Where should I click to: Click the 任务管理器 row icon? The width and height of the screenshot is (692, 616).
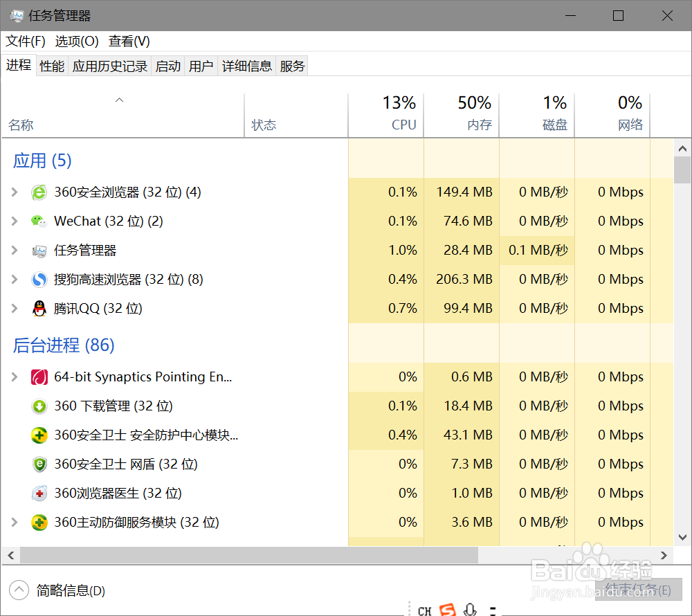tap(39, 251)
